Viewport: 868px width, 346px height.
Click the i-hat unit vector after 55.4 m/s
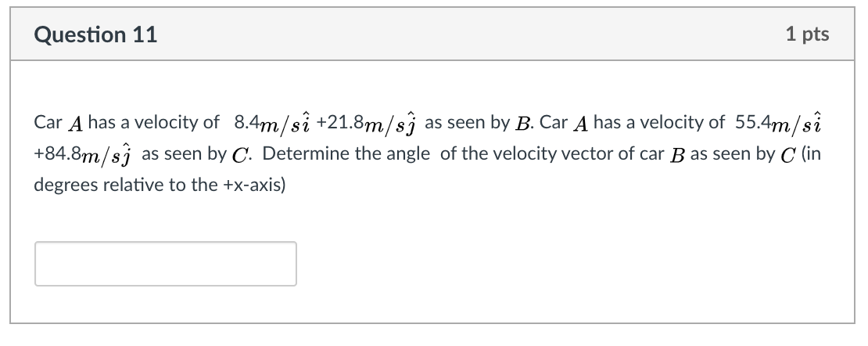(x=817, y=123)
